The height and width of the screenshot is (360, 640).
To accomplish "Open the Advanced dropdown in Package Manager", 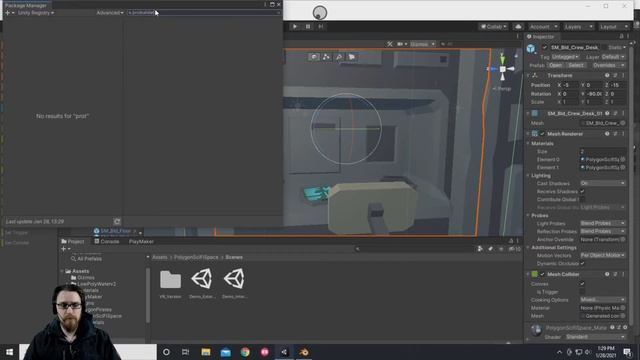I will pos(110,13).
